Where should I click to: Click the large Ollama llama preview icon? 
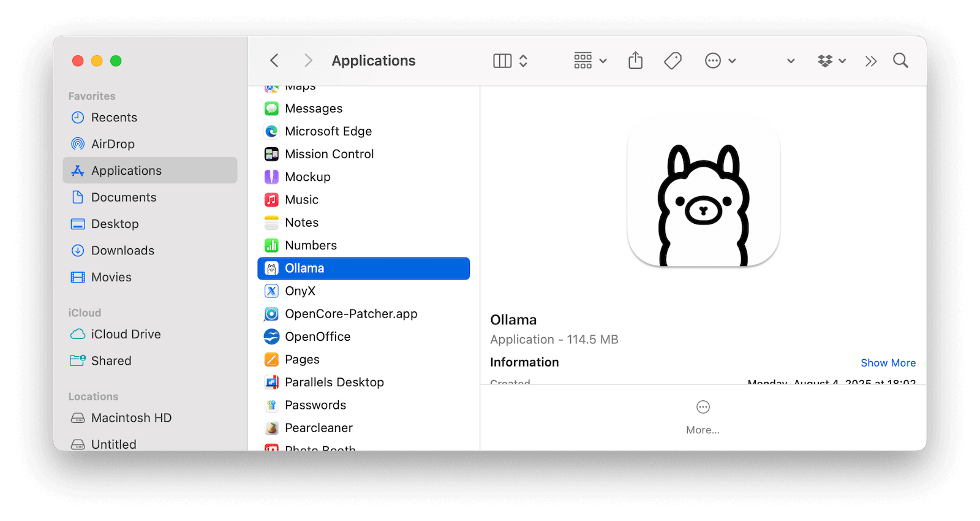pyautogui.click(x=703, y=191)
